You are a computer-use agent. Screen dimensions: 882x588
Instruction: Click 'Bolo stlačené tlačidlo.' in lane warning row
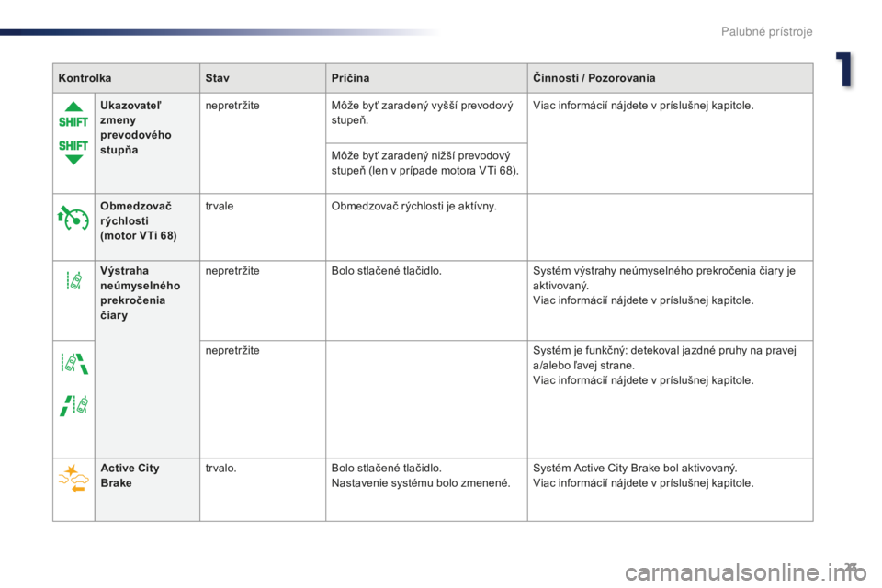coord(387,271)
